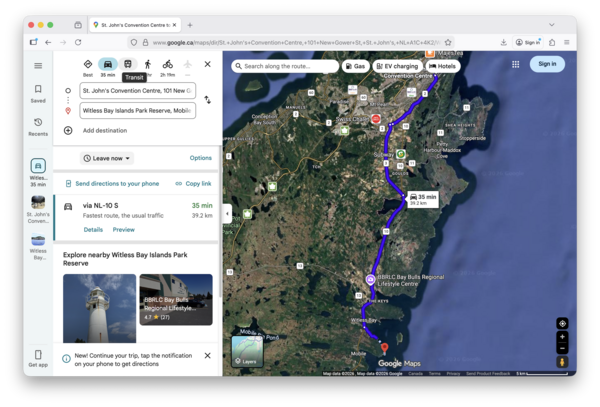
Task: Switch to Walking travel mode
Action: tap(148, 64)
